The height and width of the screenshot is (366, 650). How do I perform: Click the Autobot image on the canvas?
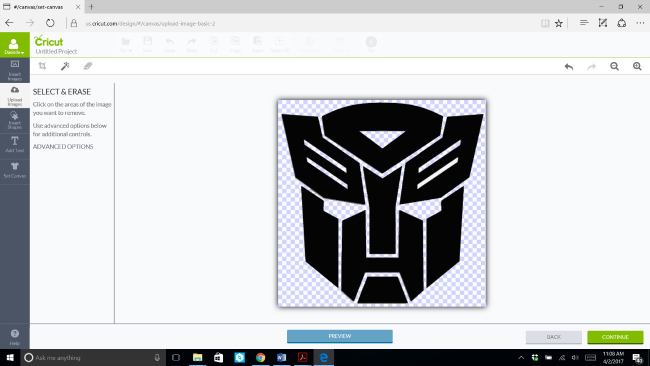click(x=382, y=203)
